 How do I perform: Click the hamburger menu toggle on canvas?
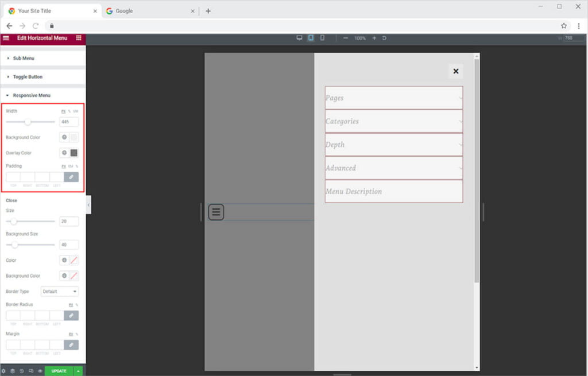(x=216, y=212)
